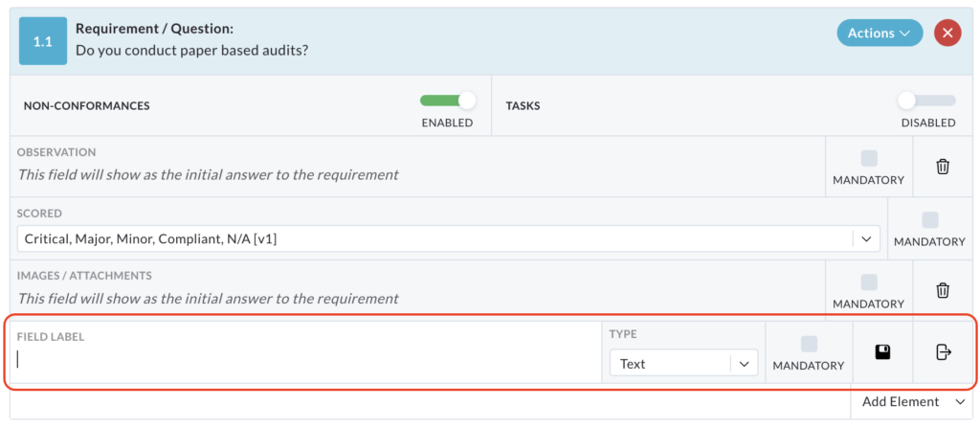Check Mandatory for the Observation field
The image size is (980, 428).
click(x=869, y=158)
